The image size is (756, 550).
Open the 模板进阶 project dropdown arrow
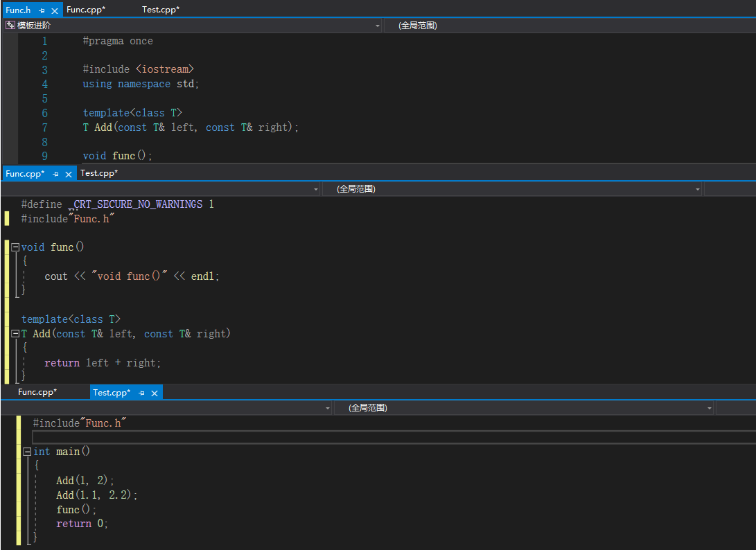(x=378, y=26)
